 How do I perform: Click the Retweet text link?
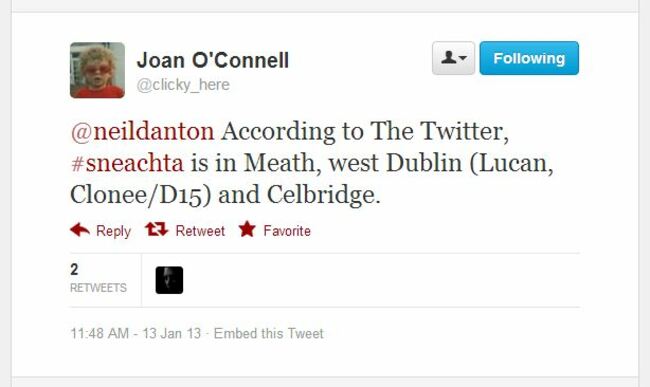(200, 231)
